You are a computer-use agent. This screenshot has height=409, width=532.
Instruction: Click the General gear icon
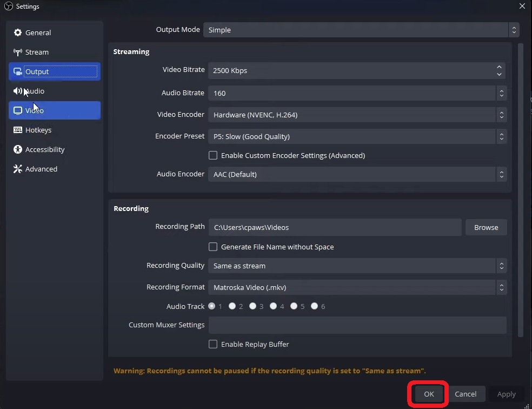pyautogui.click(x=18, y=32)
